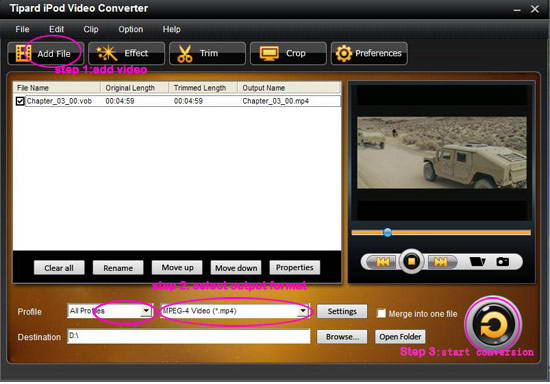Open the File menu
550x384 pixels.
click(22, 29)
